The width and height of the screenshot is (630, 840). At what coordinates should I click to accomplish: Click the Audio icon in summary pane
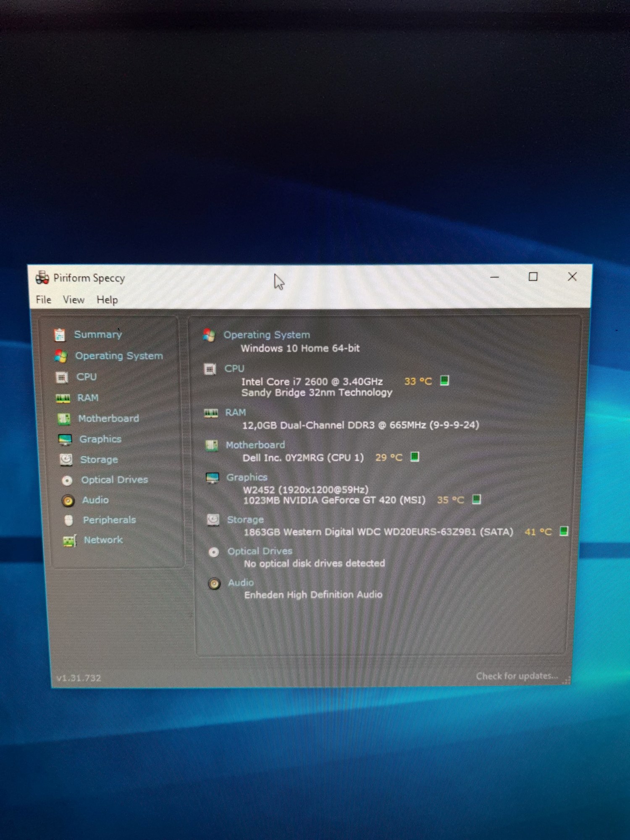(x=214, y=583)
